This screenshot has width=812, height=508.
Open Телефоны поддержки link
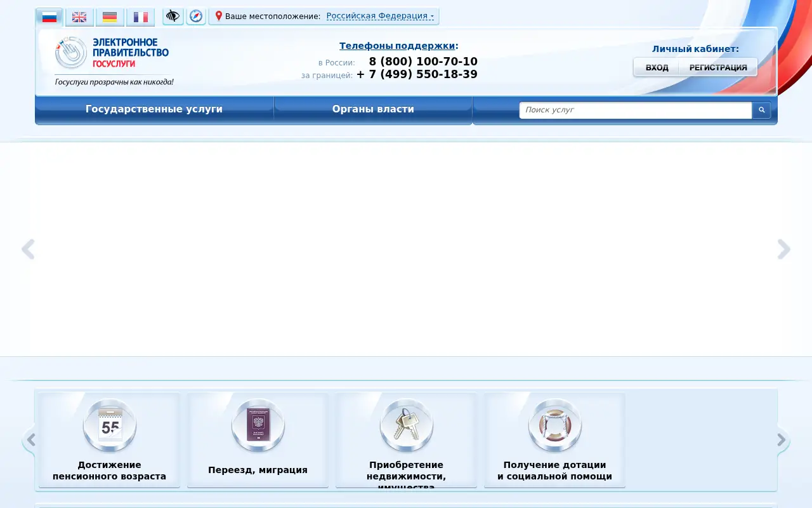[397, 46]
